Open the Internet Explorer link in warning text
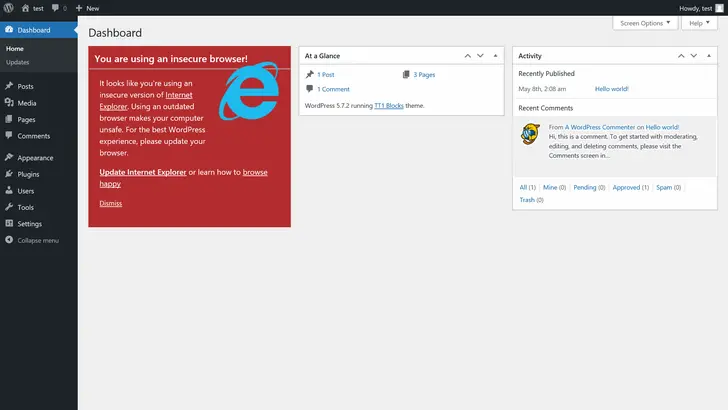The height and width of the screenshot is (410, 728). point(179,95)
